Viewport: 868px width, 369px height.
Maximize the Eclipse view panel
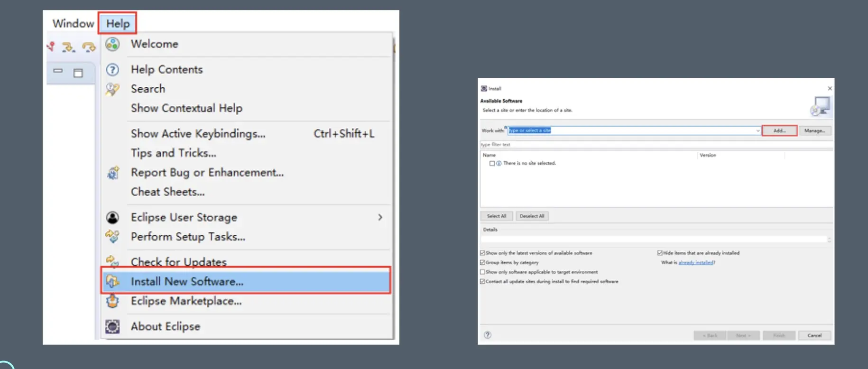pyautogui.click(x=78, y=73)
